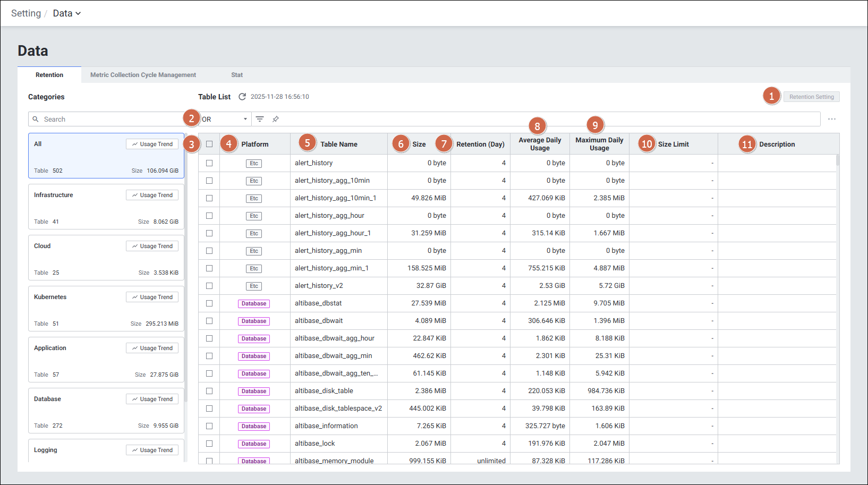The width and height of the screenshot is (868, 485).
Task: Open the OR condition dropdown
Action: [x=224, y=119]
